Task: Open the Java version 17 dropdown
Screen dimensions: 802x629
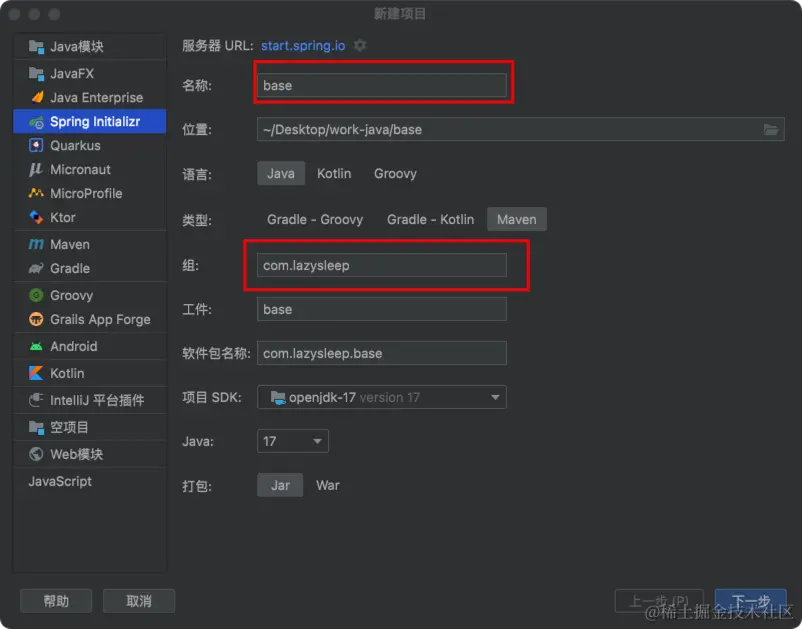Action: pyautogui.click(x=293, y=441)
